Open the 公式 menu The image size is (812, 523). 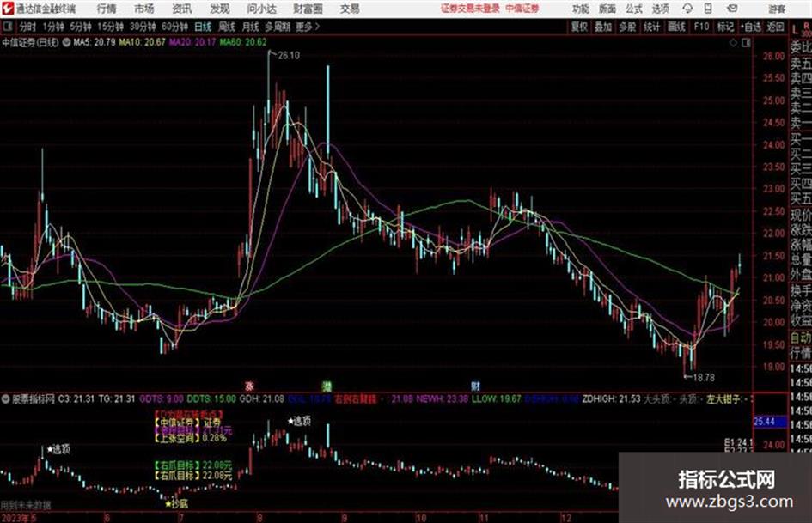click(x=634, y=9)
